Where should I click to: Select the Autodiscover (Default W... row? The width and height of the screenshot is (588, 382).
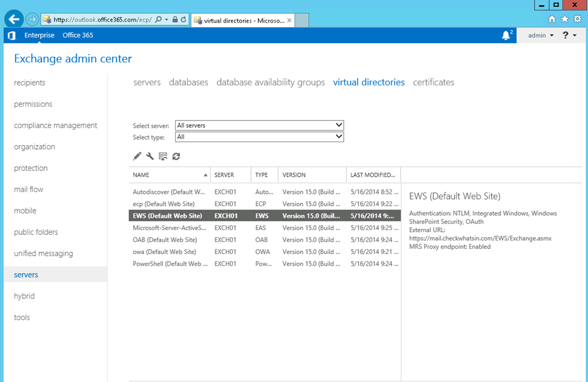click(265, 192)
